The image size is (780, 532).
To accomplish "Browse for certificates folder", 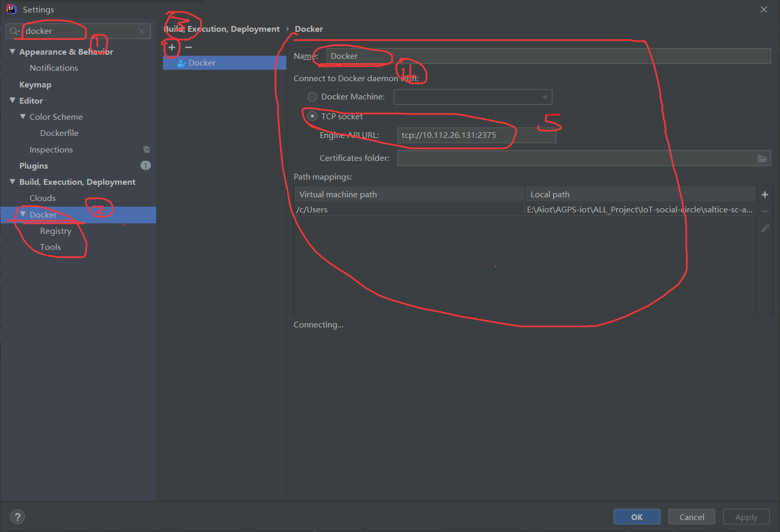I will (762, 158).
